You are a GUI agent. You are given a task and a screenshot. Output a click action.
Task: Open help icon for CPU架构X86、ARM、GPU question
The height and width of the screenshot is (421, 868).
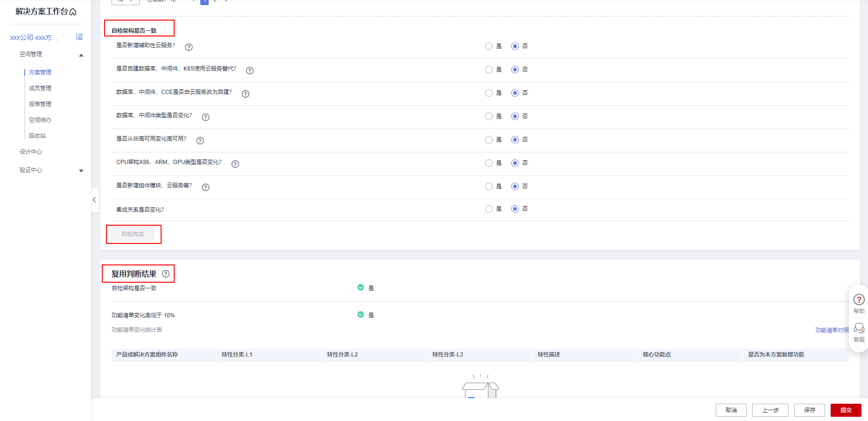coord(235,164)
